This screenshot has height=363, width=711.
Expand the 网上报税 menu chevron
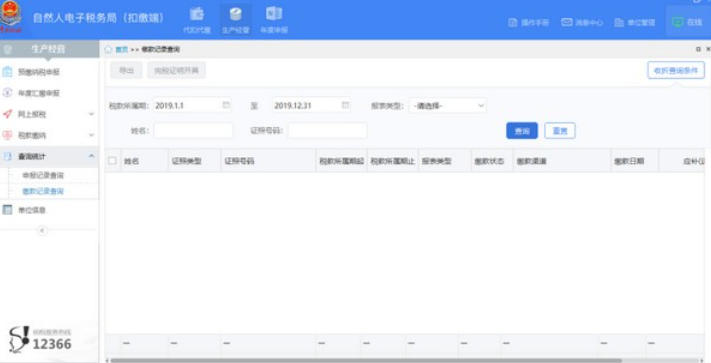click(x=91, y=114)
